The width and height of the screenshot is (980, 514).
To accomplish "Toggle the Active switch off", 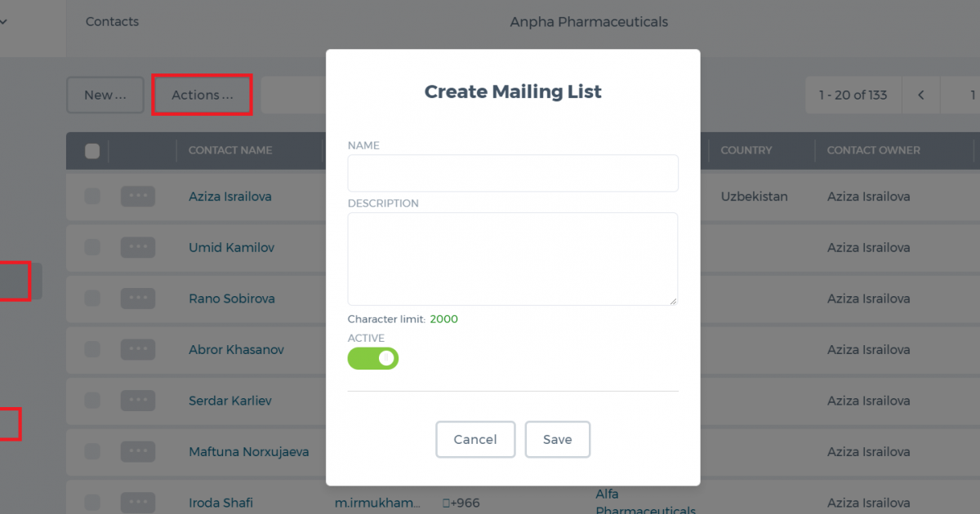I will tap(373, 358).
